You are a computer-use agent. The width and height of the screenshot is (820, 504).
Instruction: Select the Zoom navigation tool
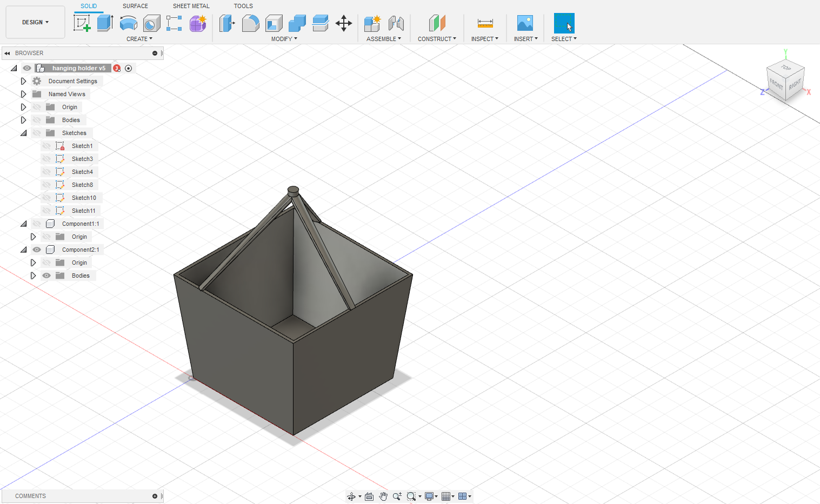pos(397,496)
